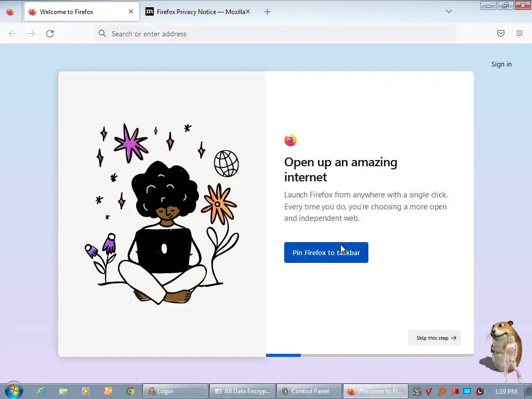
Task: Click the round black-red system tray icon
Action: point(480,392)
